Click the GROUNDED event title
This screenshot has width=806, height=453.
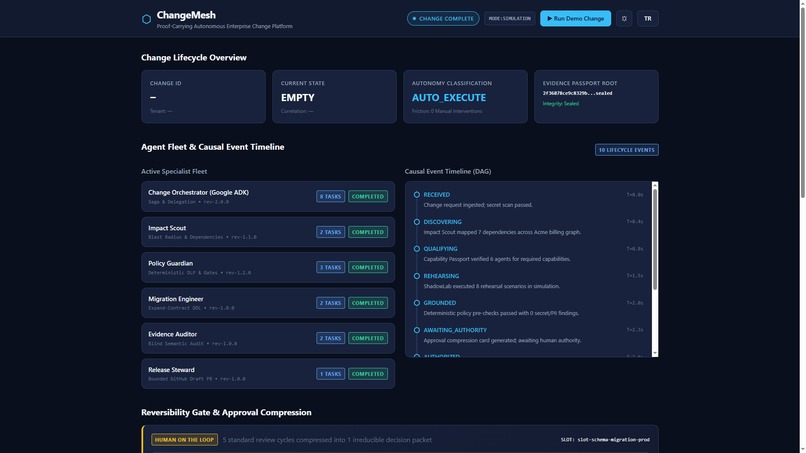tap(439, 303)
